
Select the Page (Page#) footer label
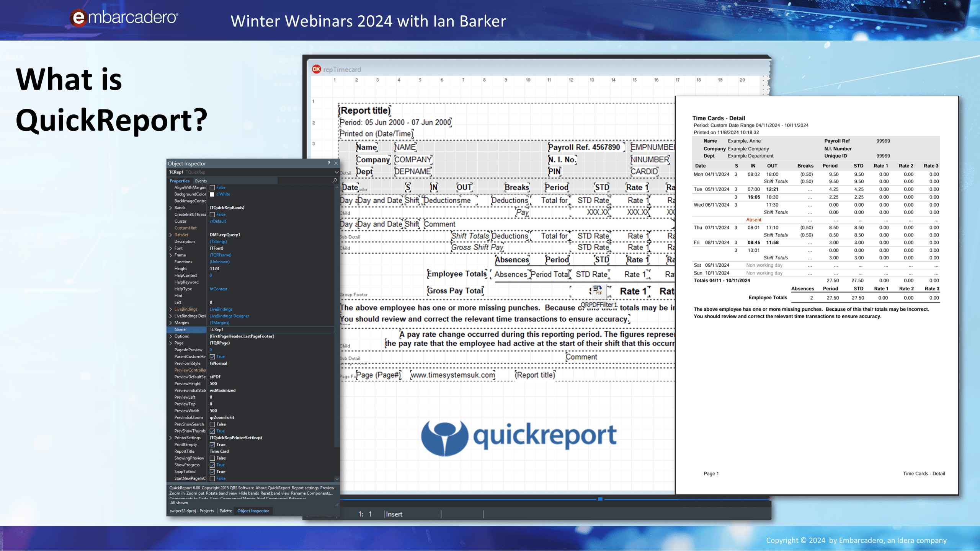point(379,375)
